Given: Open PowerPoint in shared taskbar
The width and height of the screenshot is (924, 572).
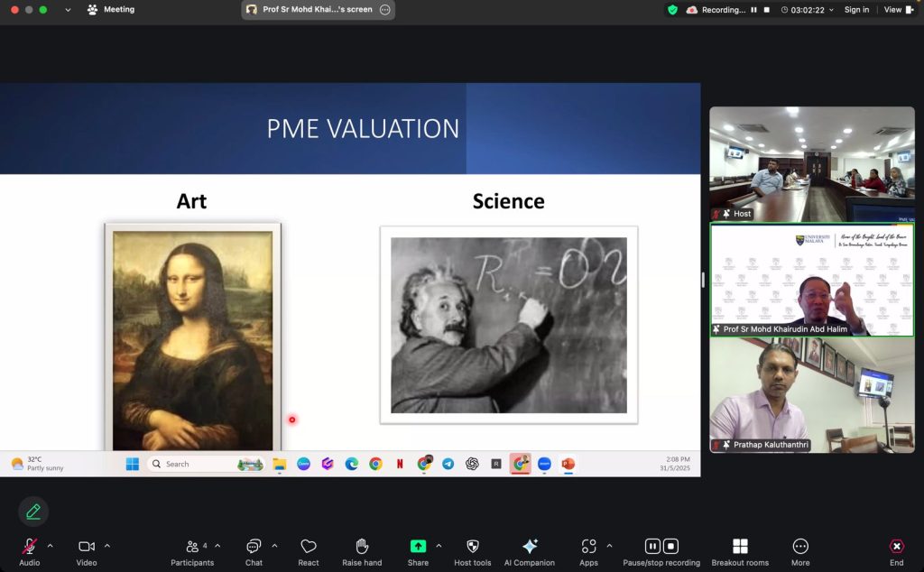Looking at the screenshot, I should click(568, 465).
